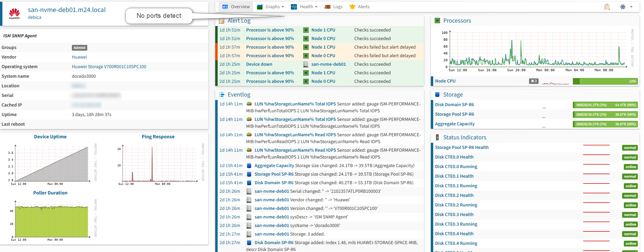Image resolution: width=644 pixels, height=252 pixels.
Task: Click the Huawei logo icon
Action: pyautogui.click(x=14, y=14)
